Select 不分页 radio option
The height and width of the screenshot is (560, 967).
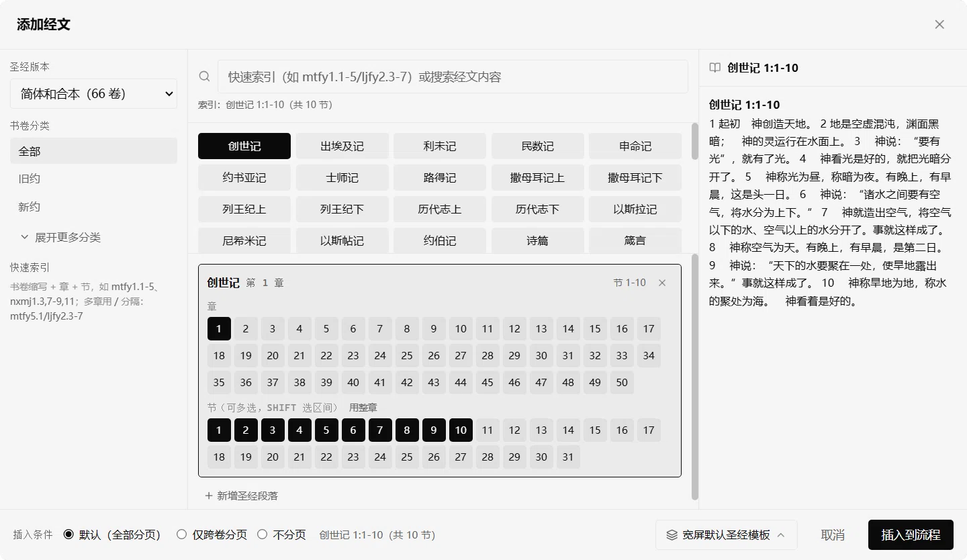(263, 534)
